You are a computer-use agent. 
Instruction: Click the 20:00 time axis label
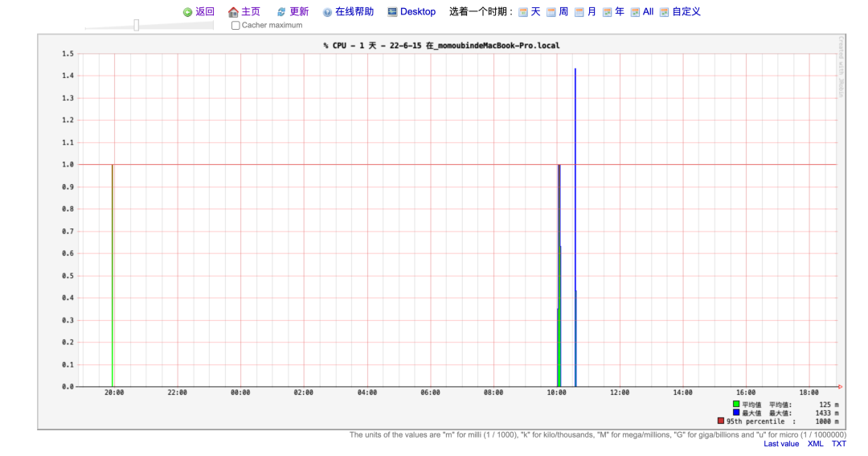point(114,392)
